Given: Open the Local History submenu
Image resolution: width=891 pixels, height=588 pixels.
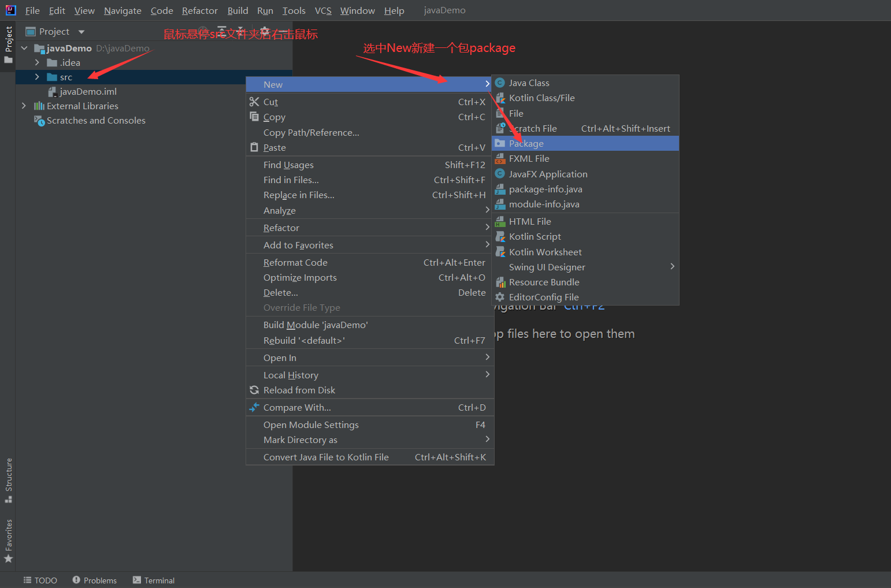Looking at the screenshot, I should [370, 375].
